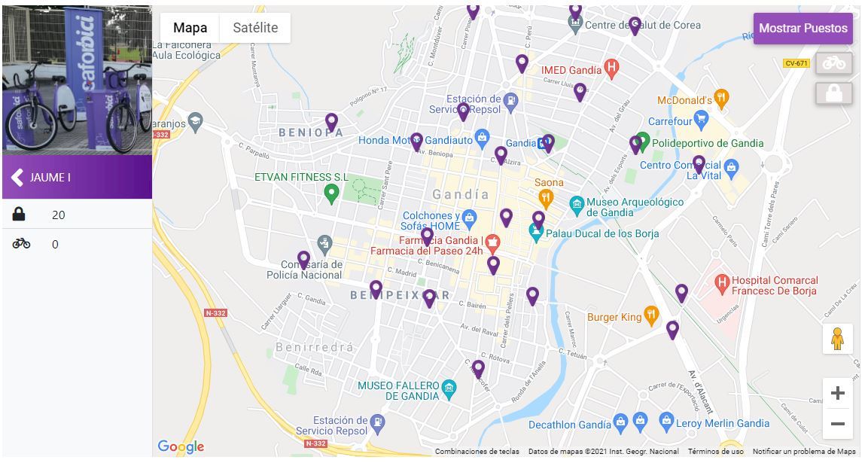Click Notificar un problema de Maps
The width and height of the screenshot is (868, 463).
(804, 452)
